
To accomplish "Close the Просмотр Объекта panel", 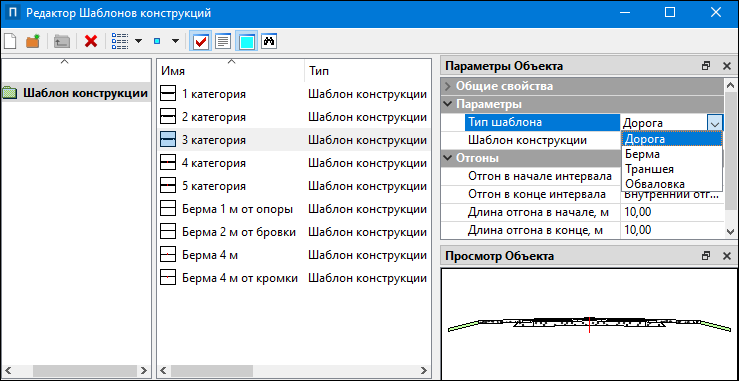I will [x=726, y=256].
